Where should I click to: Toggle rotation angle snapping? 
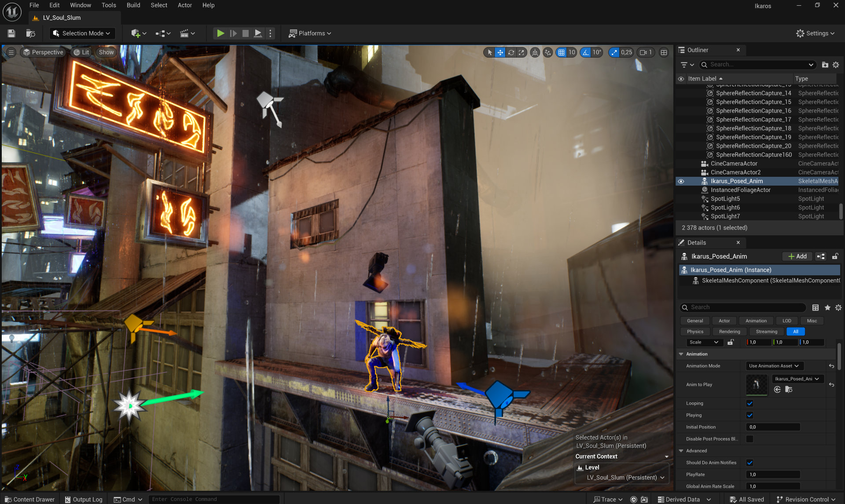(585, 52)
